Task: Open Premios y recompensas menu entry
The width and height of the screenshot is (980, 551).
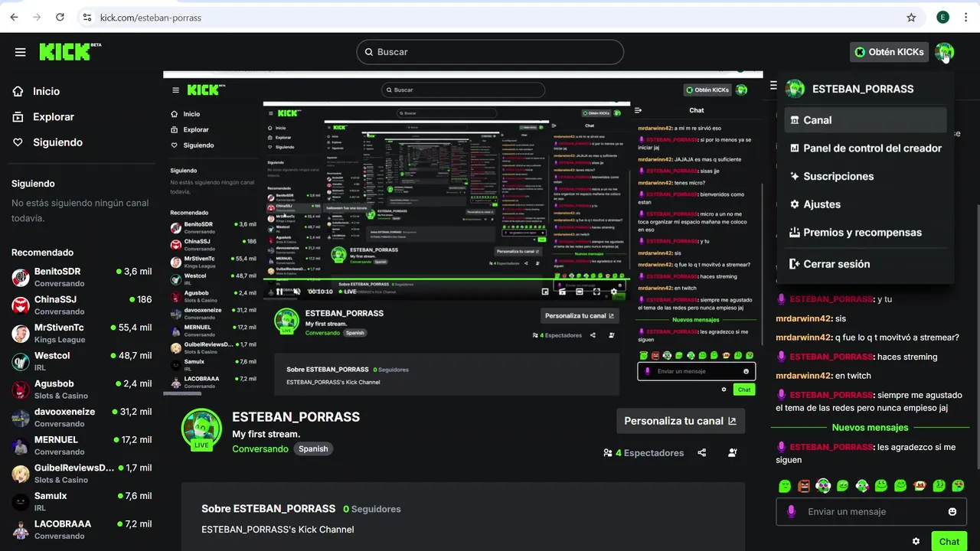Action: tap(865, 233)
